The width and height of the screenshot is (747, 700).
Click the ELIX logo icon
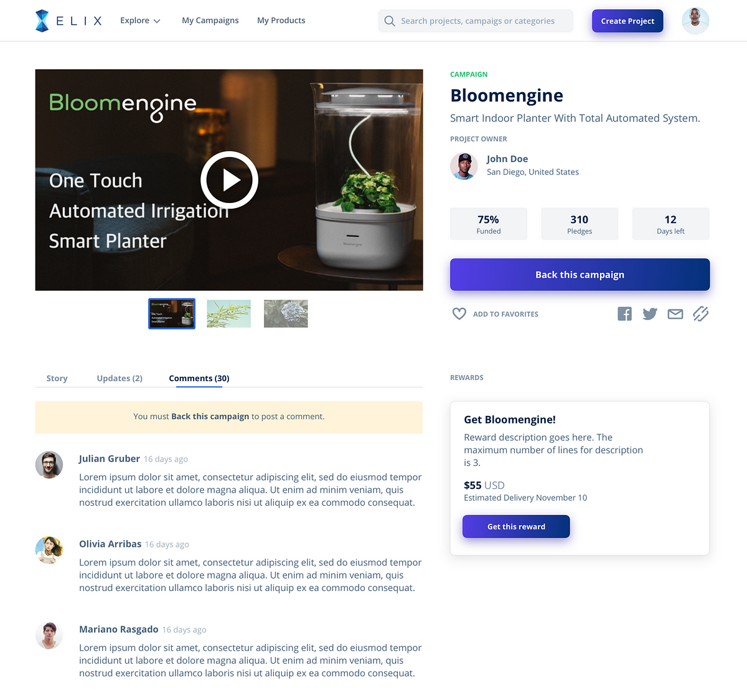tap(42, 21)
